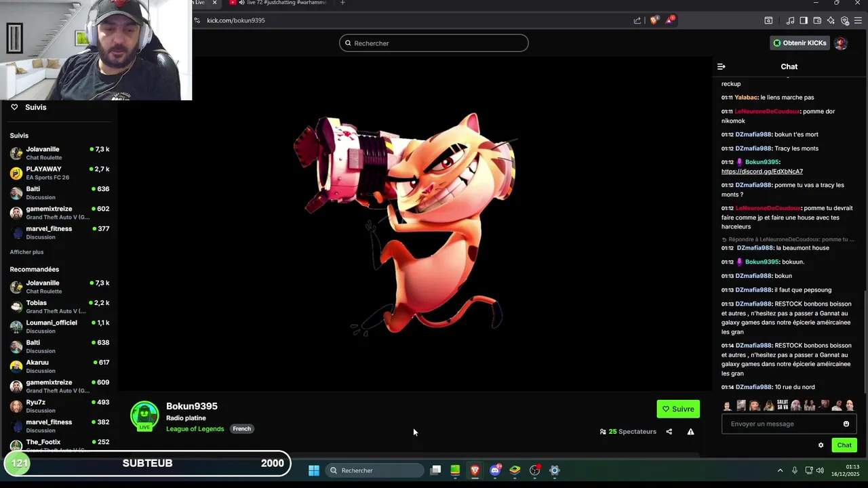
Task: Open Task View on taskbar
Action: [x=436, y=470]
